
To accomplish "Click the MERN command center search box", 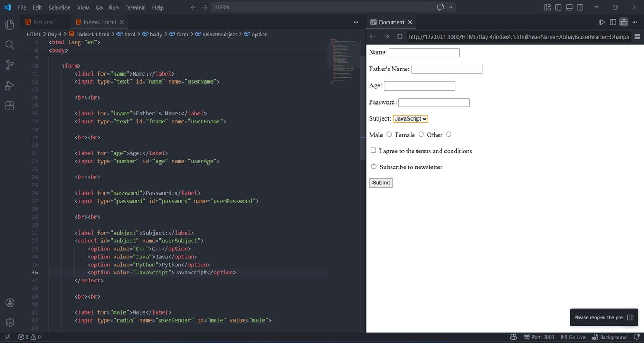I will coord(321,8).
